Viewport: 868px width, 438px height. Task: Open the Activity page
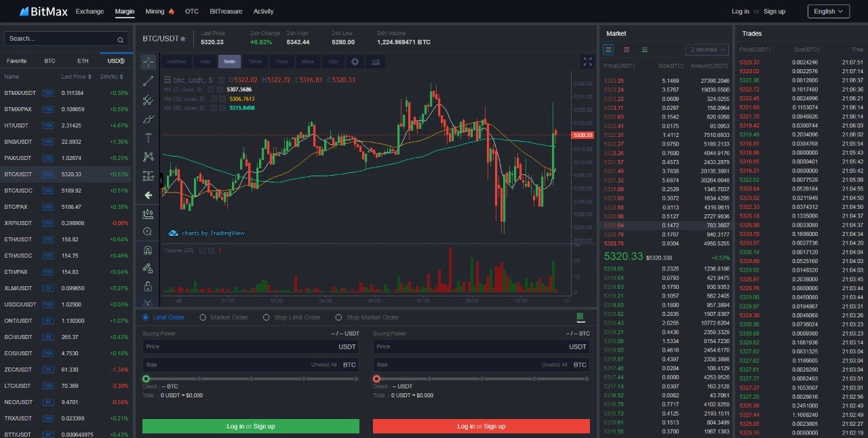coord(264,12)
